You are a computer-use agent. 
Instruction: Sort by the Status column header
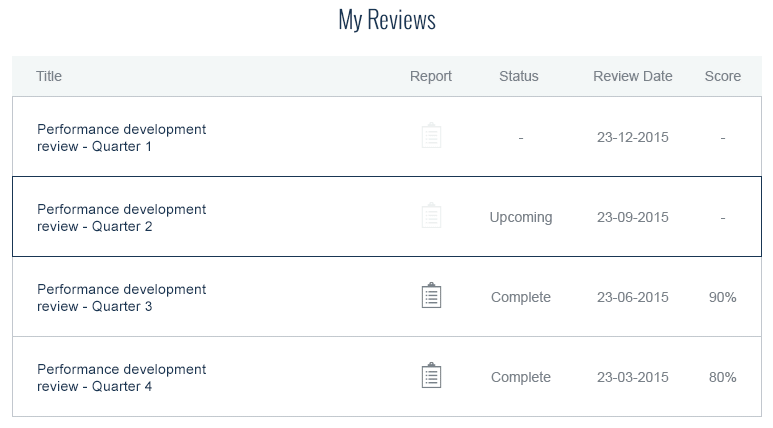pos(519,76)
